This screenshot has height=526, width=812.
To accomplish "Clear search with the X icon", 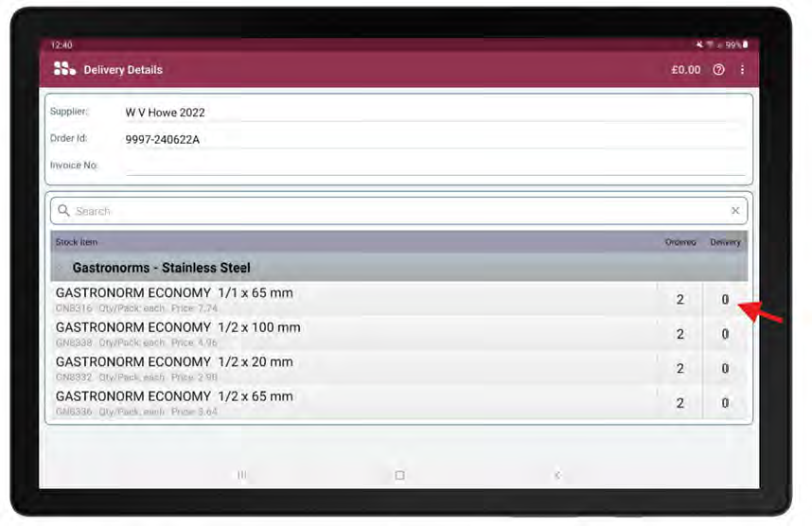I will 735,211.
